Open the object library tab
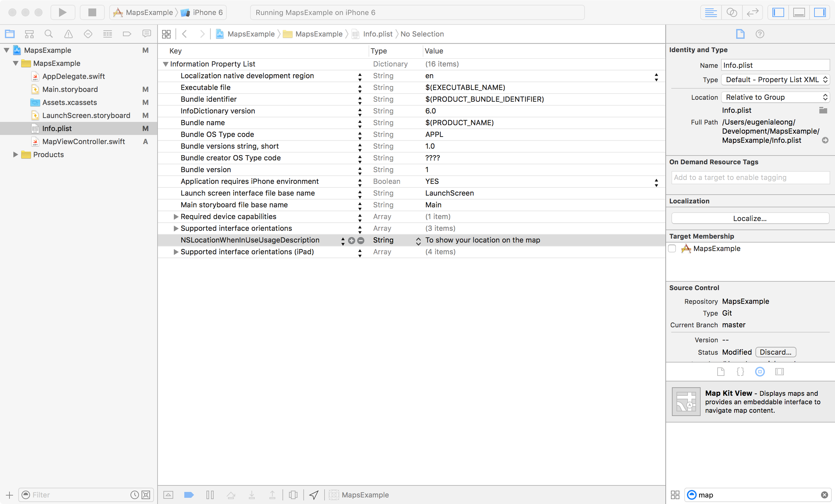 tap(760, 372)
